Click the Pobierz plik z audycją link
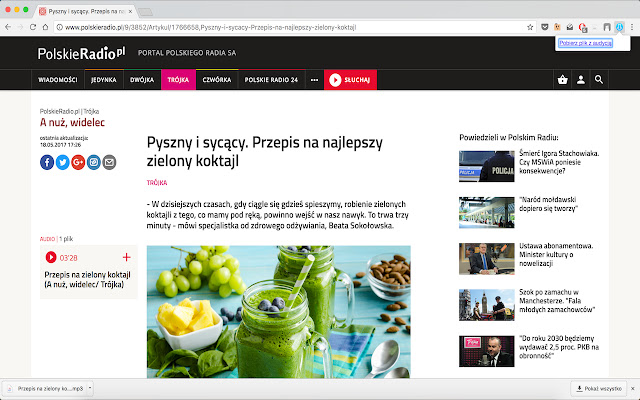Viewport: 640px width, 400px height. [585, 43]
